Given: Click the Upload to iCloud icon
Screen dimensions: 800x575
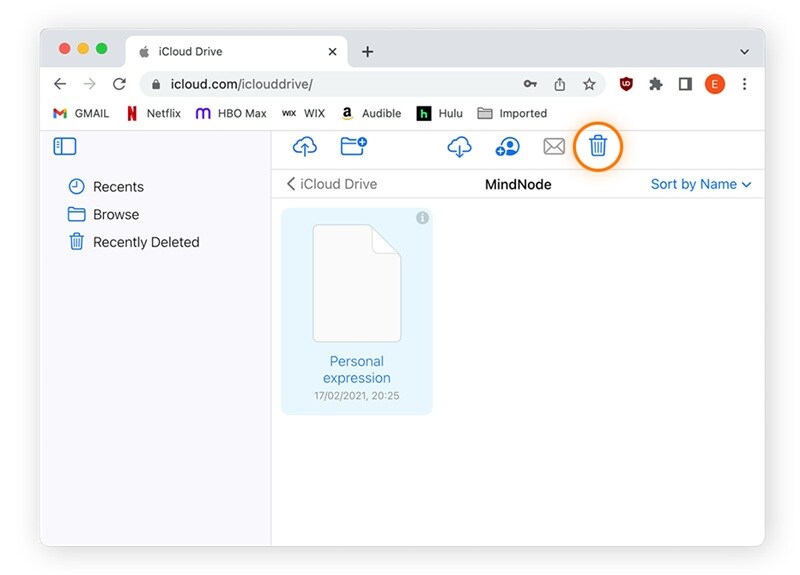Looking at the screenshot, I should (x=305, y=146).
